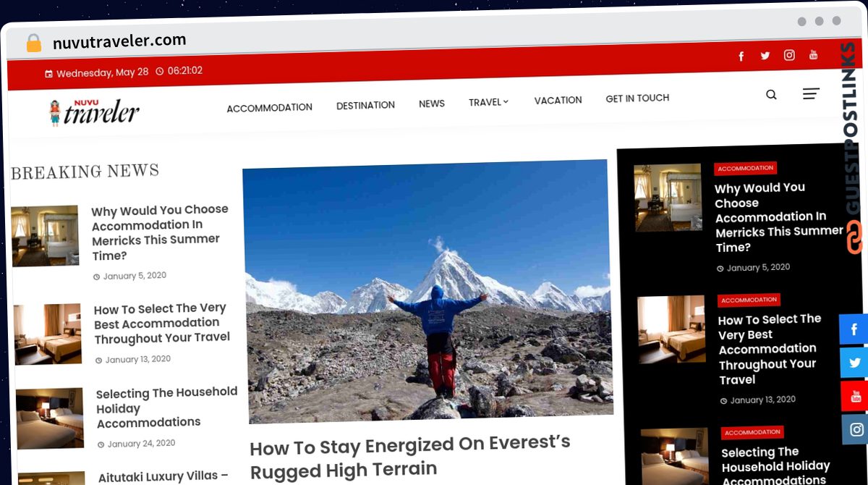Expand the Travel menu dropdown

pyautogui.click(x=488, y=102)
